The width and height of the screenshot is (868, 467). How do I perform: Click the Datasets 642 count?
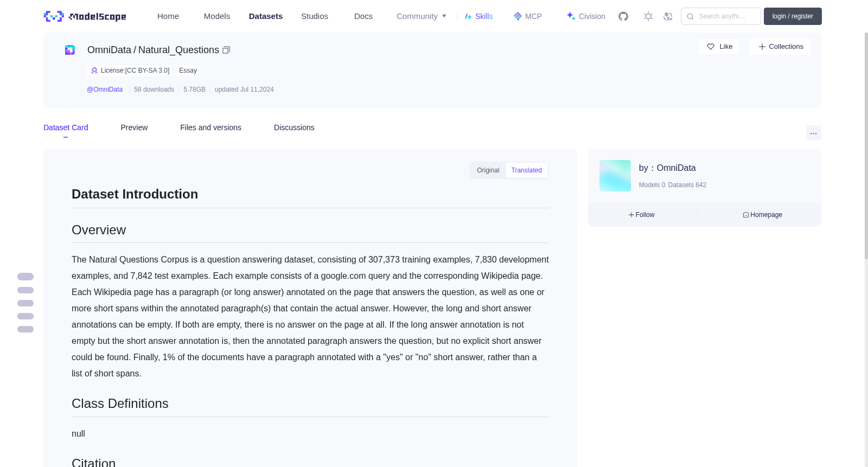point(687,185)
